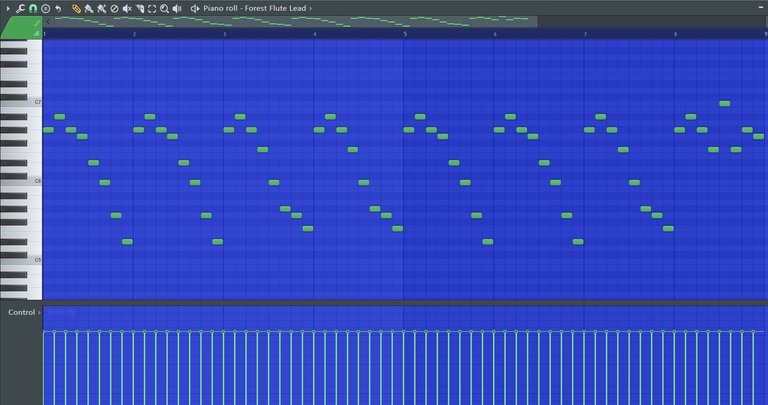Image resolution: width=768 pixels, height=405 pixels.
Task: Click the 'Piano roll - Forest Flute Lead' title
Action: (x=255, y=8)
